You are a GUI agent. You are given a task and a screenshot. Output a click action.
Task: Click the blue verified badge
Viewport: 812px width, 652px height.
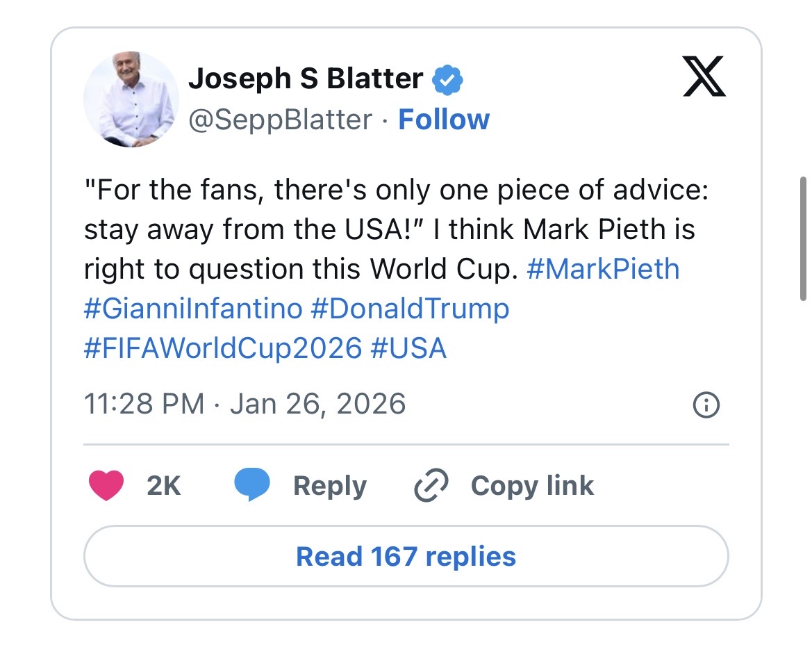click(x=447, y=80)
